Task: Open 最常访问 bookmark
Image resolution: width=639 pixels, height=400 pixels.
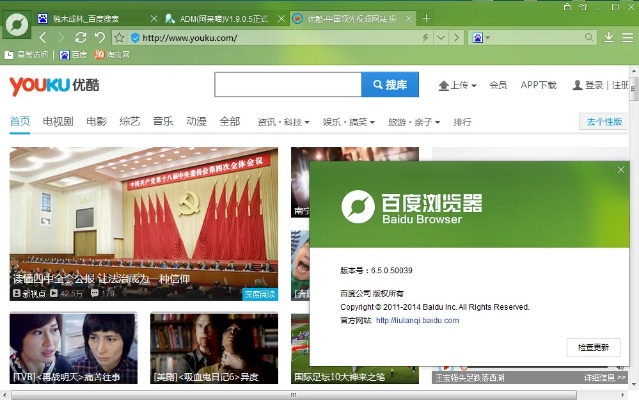Action: click(26, 55)
